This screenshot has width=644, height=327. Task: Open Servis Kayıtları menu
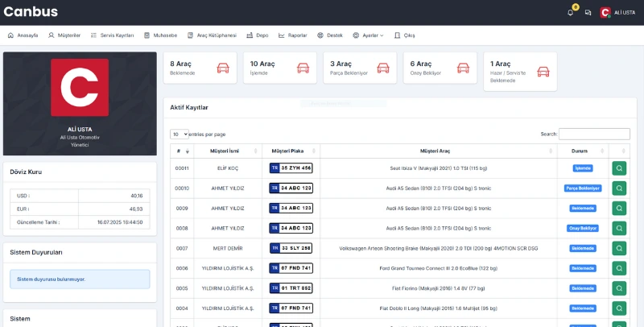click(112, 35)
